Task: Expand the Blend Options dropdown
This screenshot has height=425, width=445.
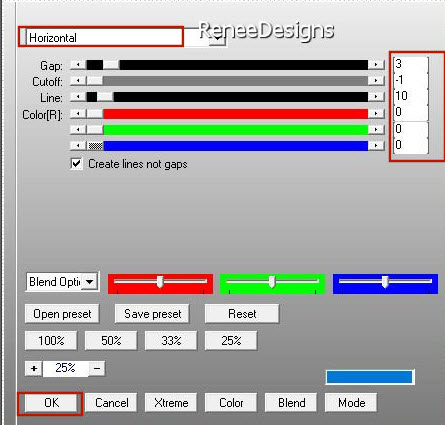Action: [x=89, y=282]
